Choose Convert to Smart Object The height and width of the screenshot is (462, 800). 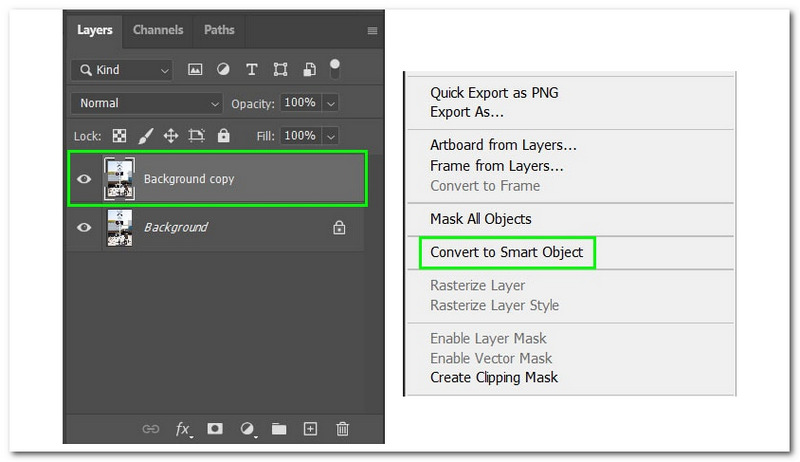click(506, 252)
